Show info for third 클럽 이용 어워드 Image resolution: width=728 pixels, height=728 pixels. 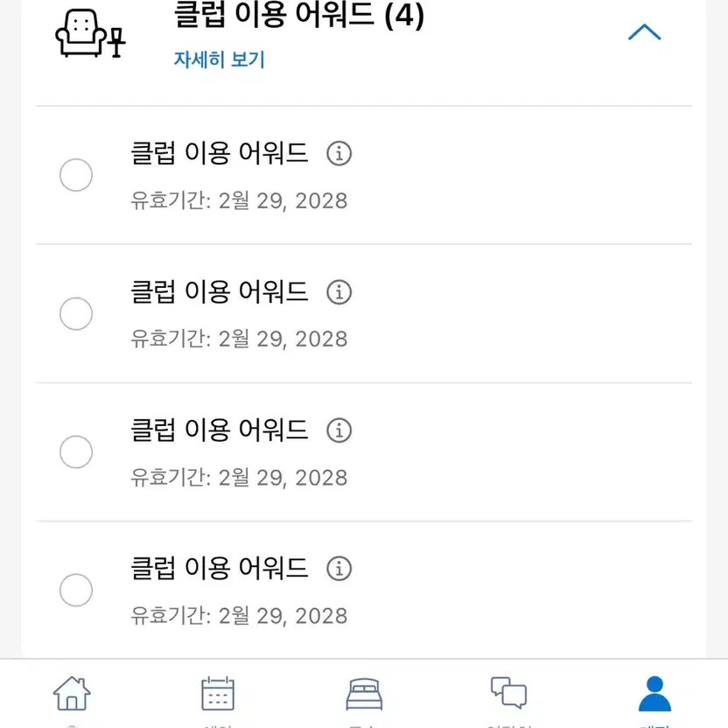(339, 430)
